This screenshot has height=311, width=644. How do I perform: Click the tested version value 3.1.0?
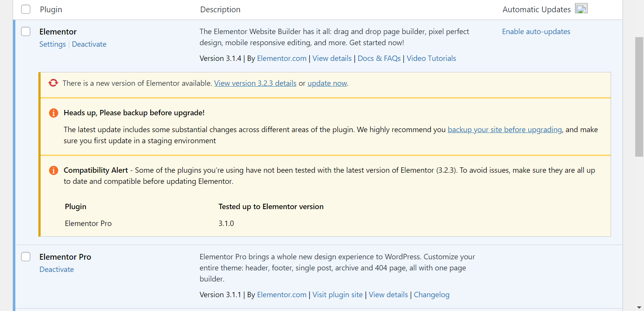[x=226, y=223]
